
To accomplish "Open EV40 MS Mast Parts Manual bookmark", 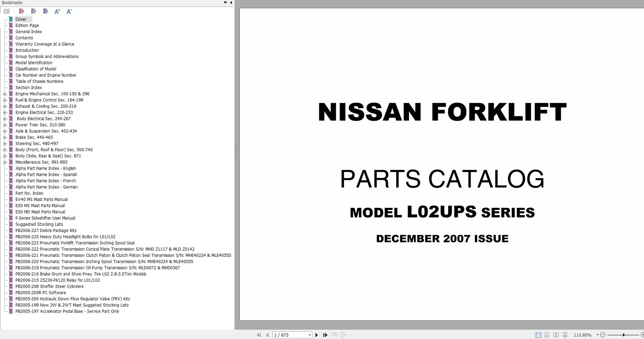I will [x=41, y=200].
